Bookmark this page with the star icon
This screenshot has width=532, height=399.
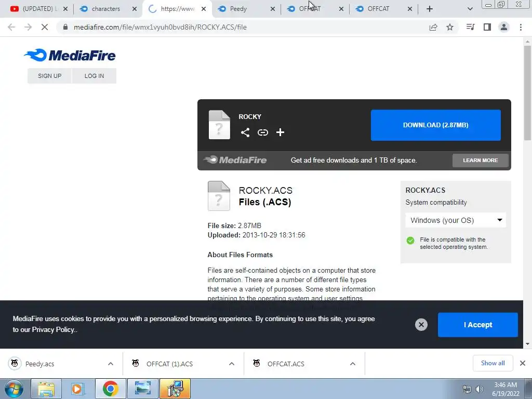pos(450,27)
